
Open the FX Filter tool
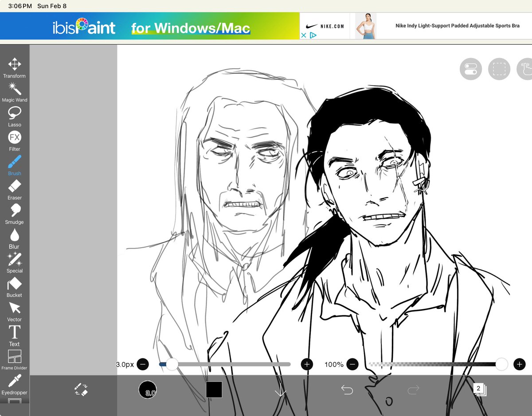tap(15, 141)
